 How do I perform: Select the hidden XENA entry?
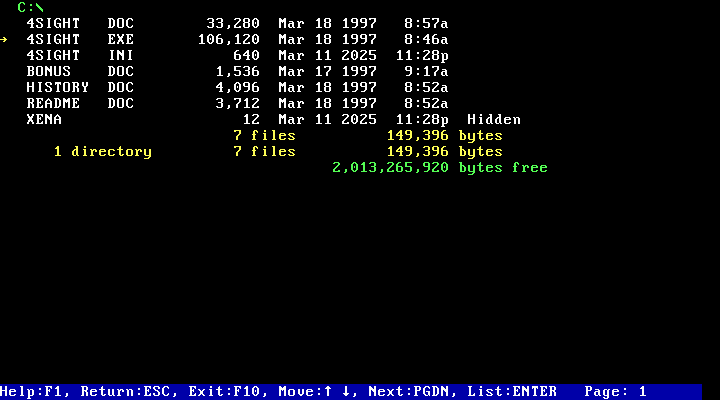pos(274,120)
